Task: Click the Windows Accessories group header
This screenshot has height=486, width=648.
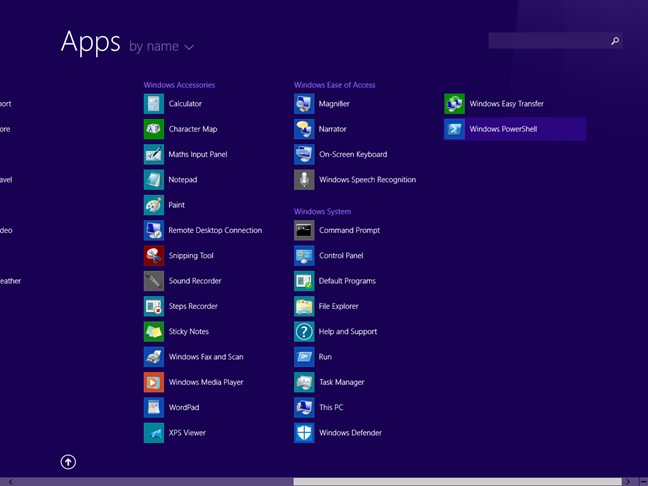Action: (x=179, y=85)
